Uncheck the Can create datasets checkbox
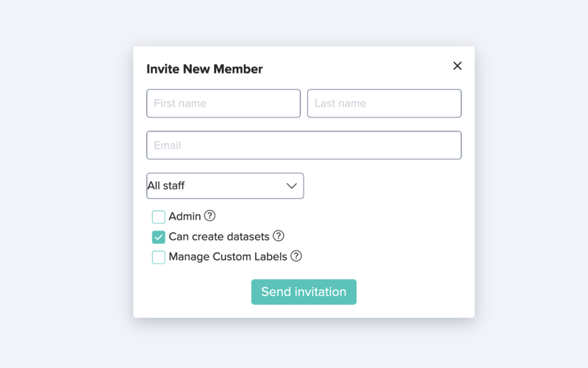 [x=159, y=237]
